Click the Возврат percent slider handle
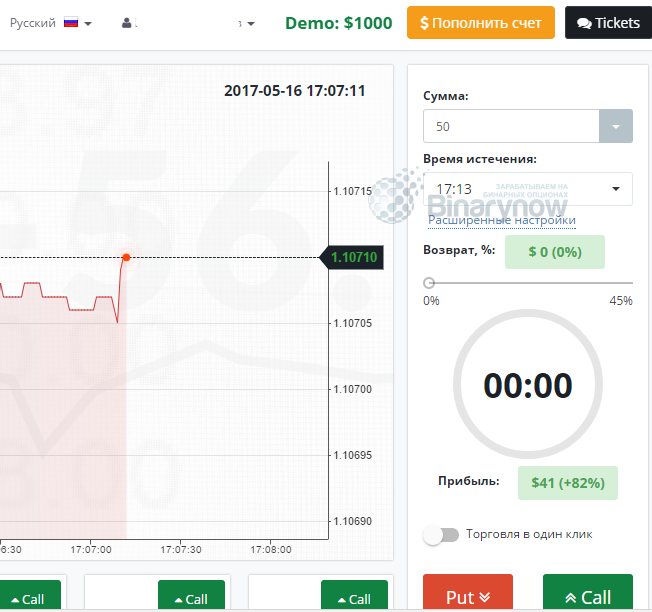 (429, 283)
